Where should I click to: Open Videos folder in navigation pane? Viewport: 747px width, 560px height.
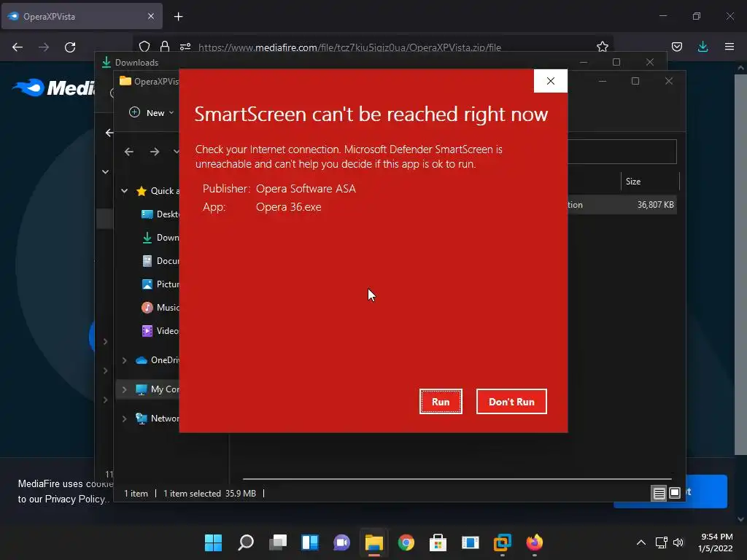(x=160, y=331)
